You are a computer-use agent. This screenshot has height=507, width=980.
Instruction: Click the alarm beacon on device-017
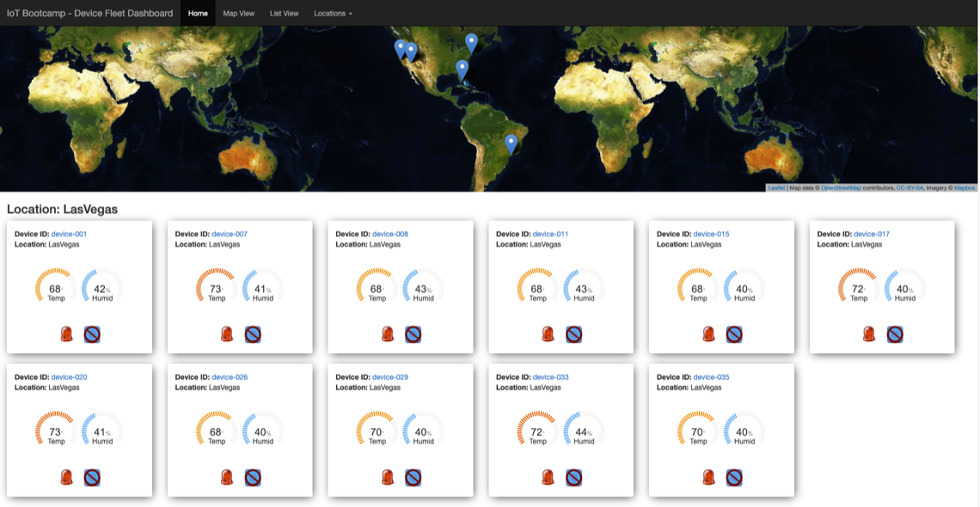pos(869,334)
